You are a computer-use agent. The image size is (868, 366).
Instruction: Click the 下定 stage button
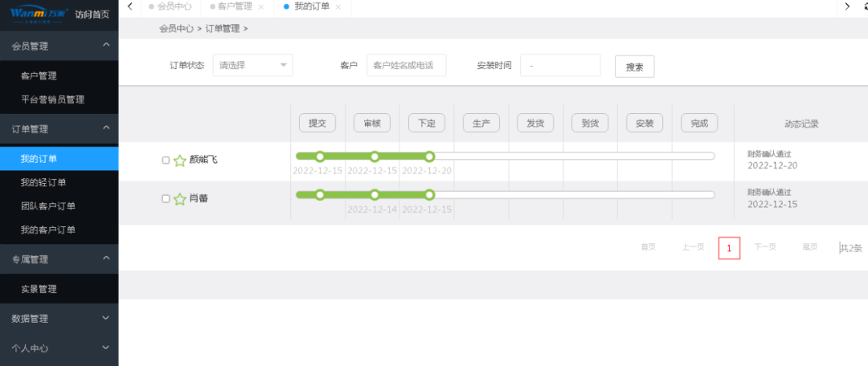[x=427, y=124]
